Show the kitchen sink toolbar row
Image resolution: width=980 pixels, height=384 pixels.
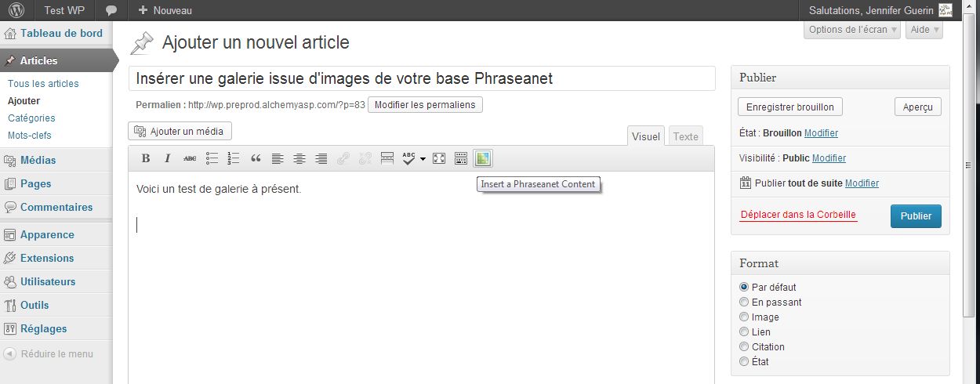[x=461, y=158]
